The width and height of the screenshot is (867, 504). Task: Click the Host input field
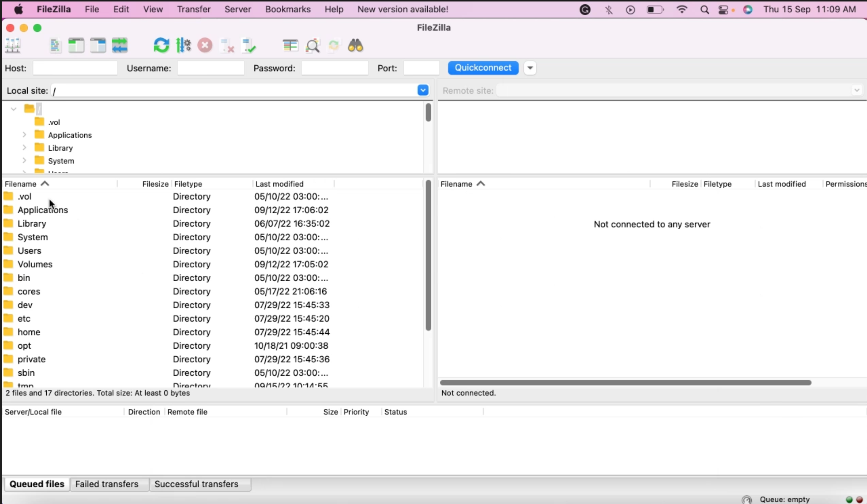75,68
